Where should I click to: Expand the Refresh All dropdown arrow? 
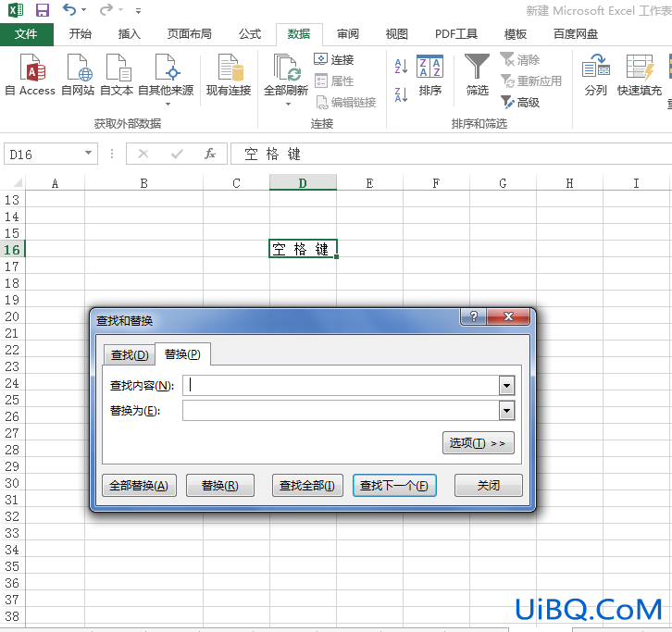(288, 105)
